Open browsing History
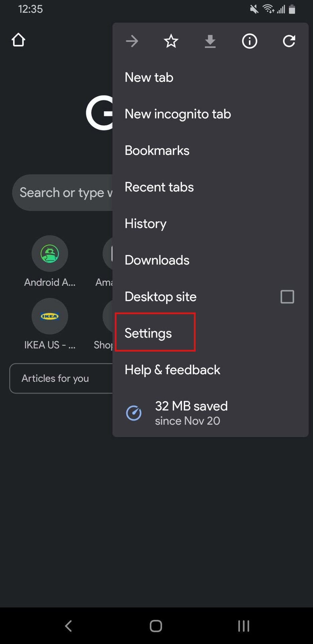 coord(145,224)
